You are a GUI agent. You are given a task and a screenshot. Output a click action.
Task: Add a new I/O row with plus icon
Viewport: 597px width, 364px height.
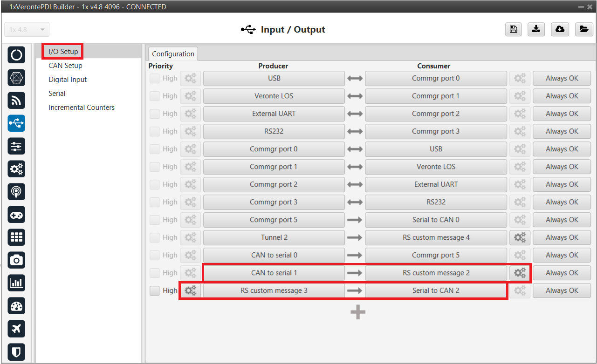tap(357, 313)
